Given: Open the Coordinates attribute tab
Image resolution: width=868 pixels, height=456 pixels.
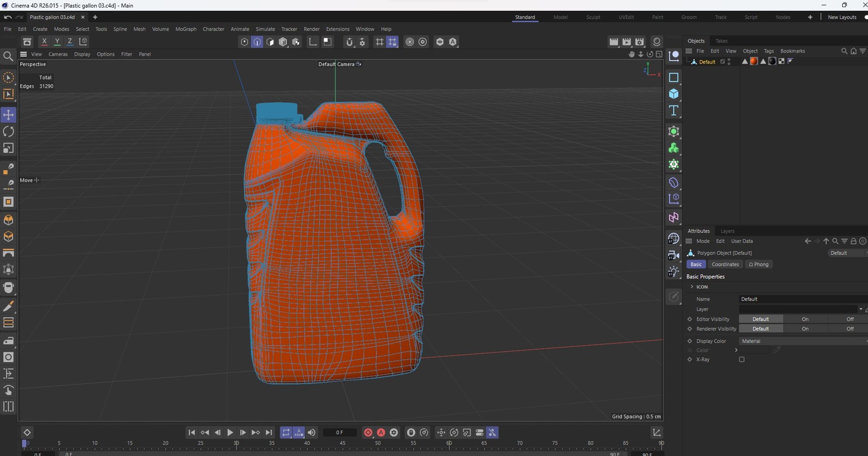Looking at the screenshot, I should tap(725, 265).
